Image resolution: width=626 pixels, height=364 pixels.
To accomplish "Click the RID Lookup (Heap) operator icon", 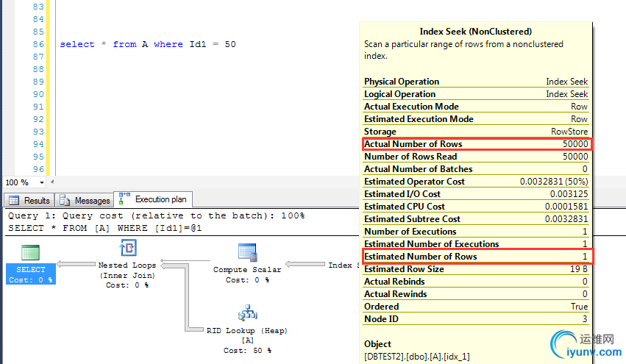I will tap(247, 313).
